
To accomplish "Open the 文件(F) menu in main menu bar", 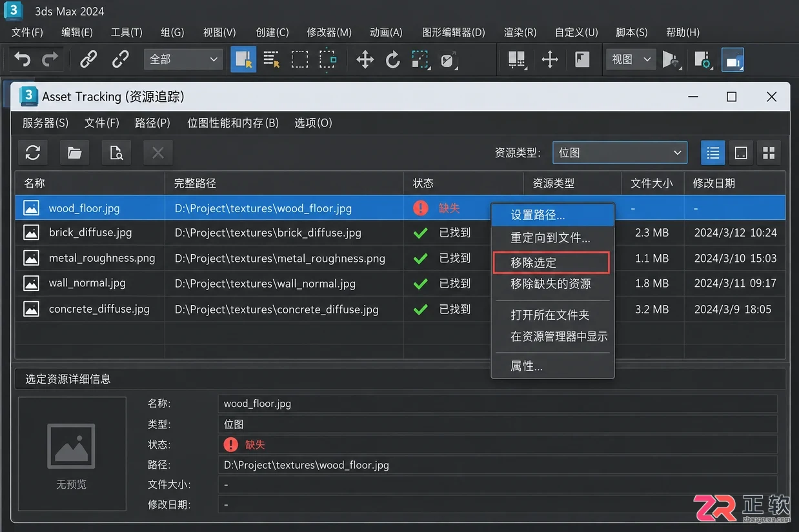I will [27, 32].
